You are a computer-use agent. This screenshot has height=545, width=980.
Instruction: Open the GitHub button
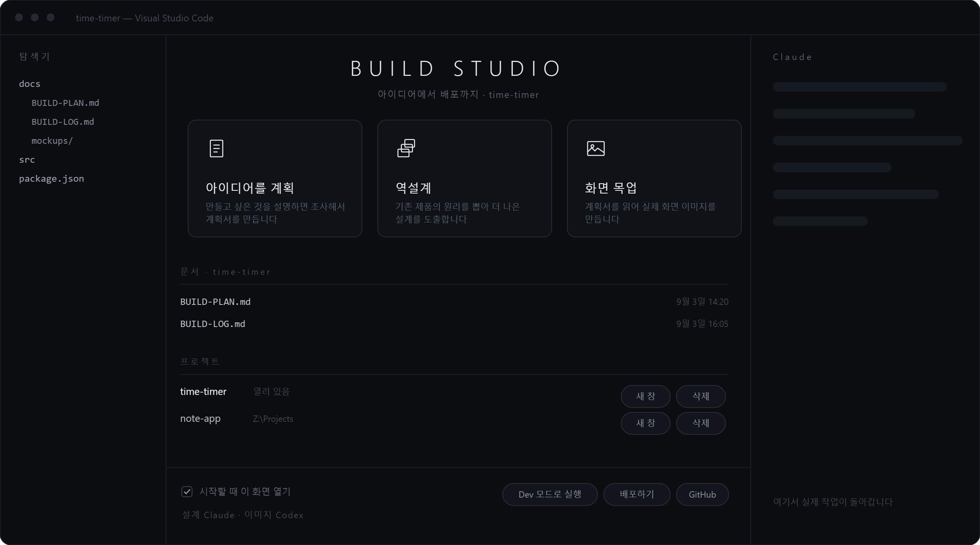point(703,494)
